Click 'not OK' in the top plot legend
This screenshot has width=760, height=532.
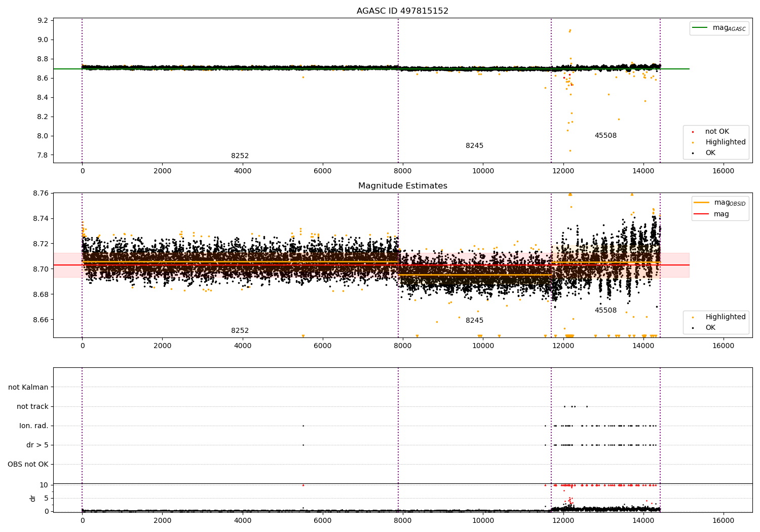click(x=717, y=132)
